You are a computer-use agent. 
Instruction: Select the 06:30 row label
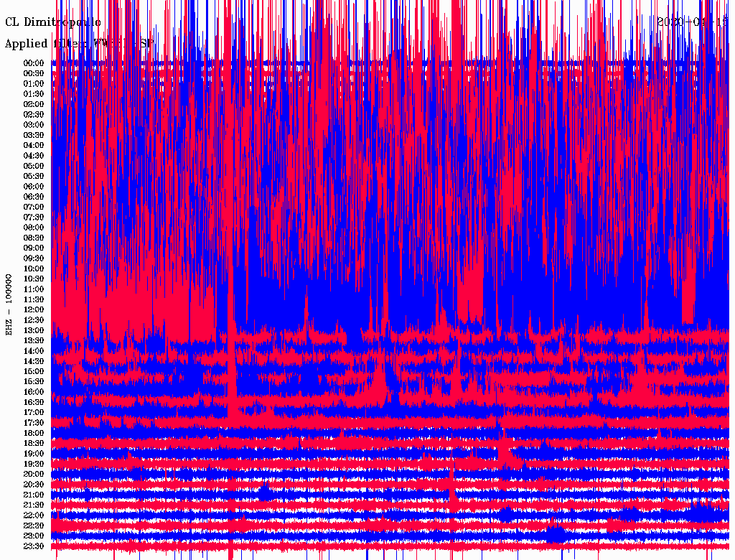34,197
